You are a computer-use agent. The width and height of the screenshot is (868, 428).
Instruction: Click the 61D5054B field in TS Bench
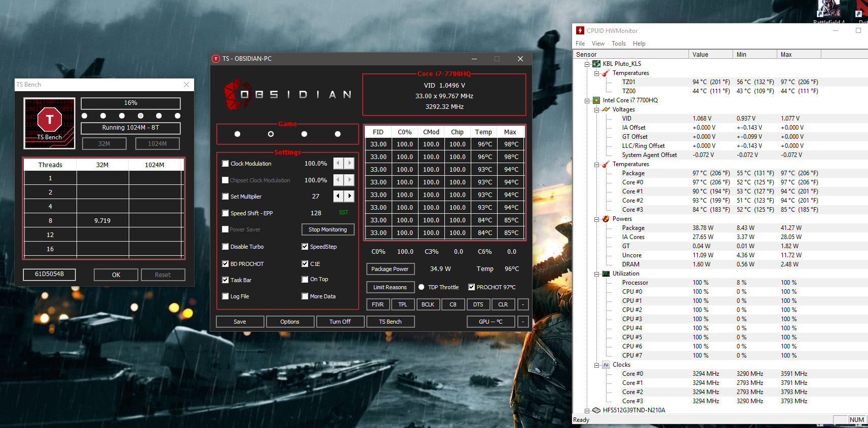50,274
